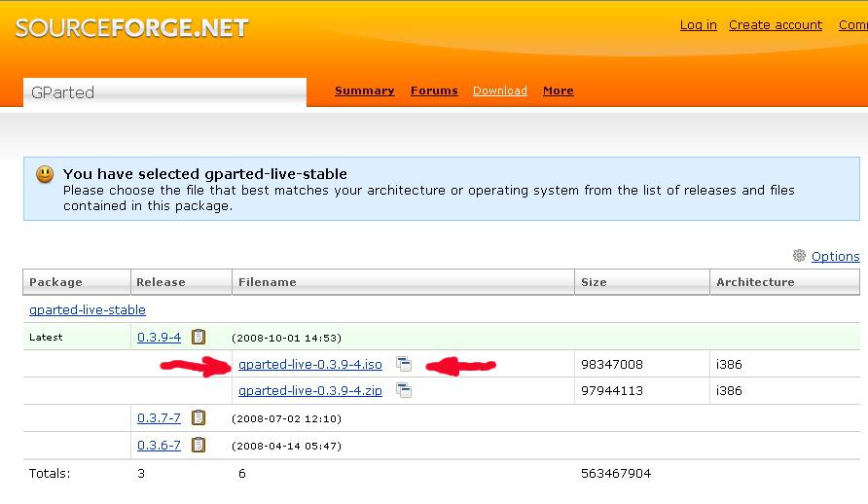Expand release 0.3.7-7 link

click(x=159, y=417)
